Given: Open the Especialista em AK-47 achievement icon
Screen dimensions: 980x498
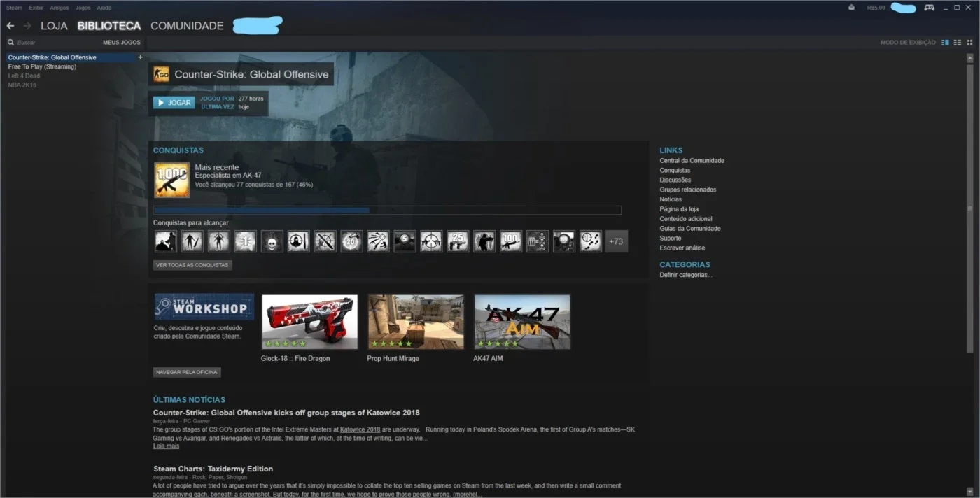Looking at the screenshot, I should 171,180.
